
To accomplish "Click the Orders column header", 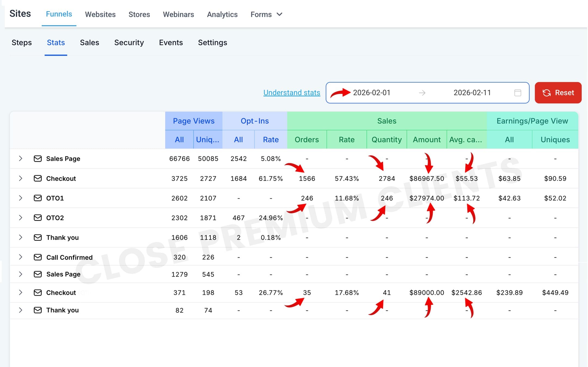I will (x=307, y=139).
